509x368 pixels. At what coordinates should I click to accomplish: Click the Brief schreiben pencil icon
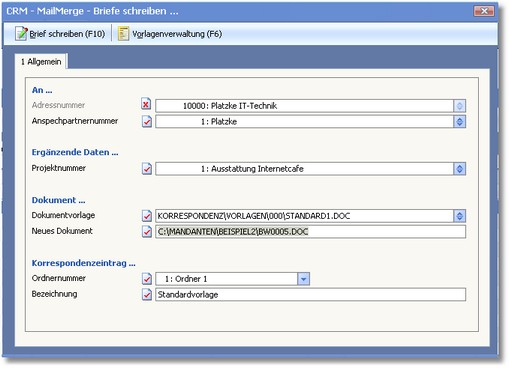click(21, 34)
